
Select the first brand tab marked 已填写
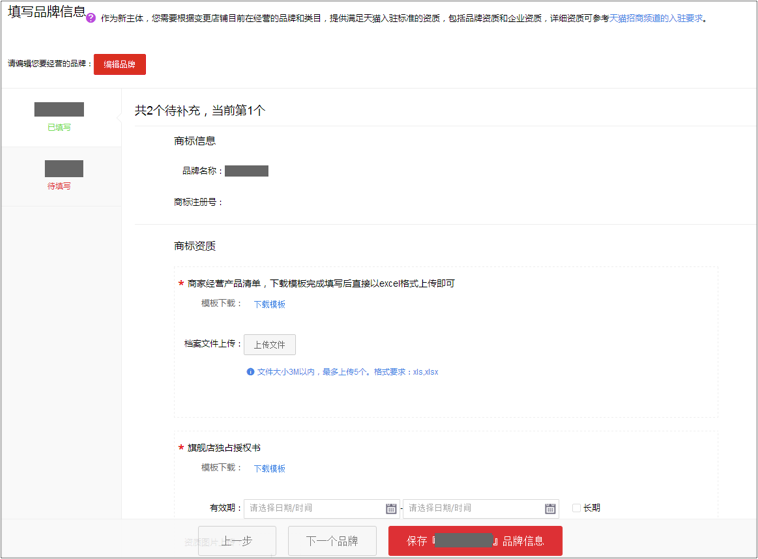(60, 116)
